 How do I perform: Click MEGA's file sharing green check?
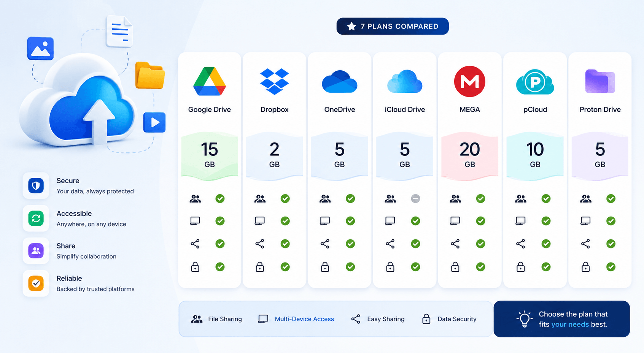(x=480, y=198)
